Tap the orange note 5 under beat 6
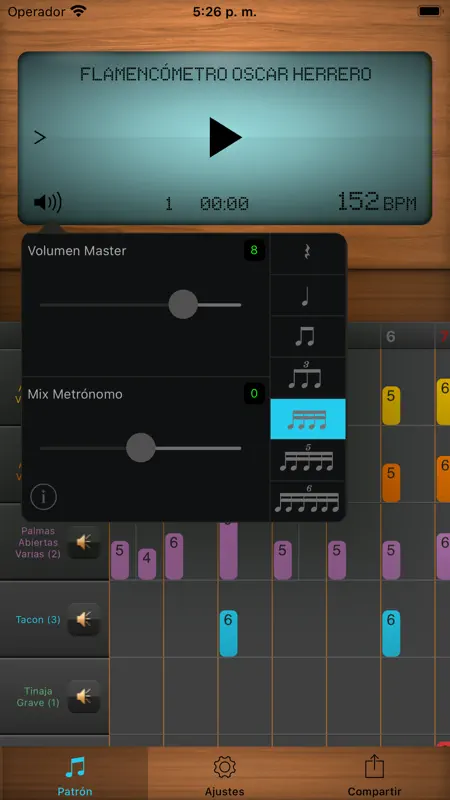The height and width of the screenshot is (800, 450). (391, 483)
